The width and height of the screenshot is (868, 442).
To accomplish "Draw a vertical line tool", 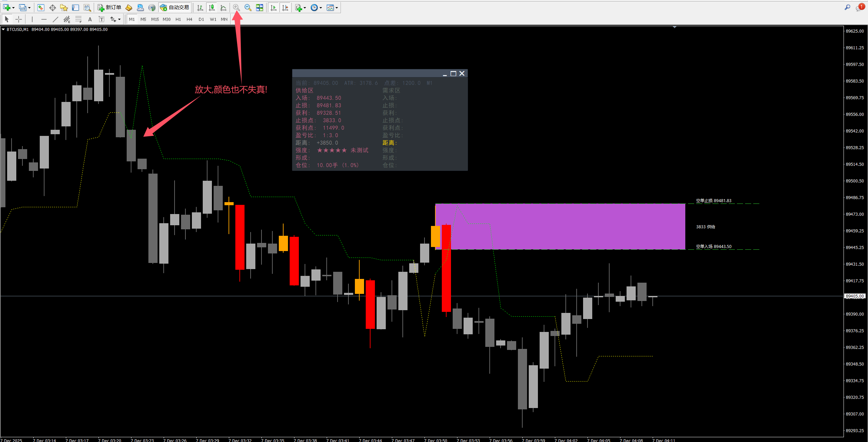I will point(32,19).
